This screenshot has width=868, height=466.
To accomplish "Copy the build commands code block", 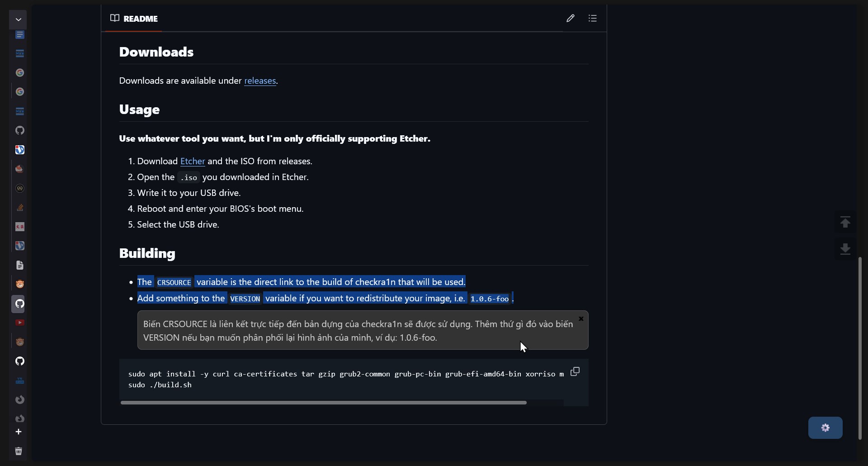I will click(575, 372).
